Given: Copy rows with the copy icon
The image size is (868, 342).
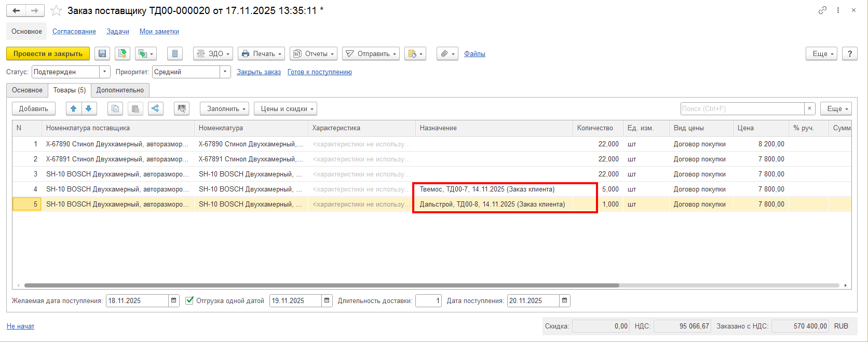Looking at the screenshot, I should coord(115,108).
